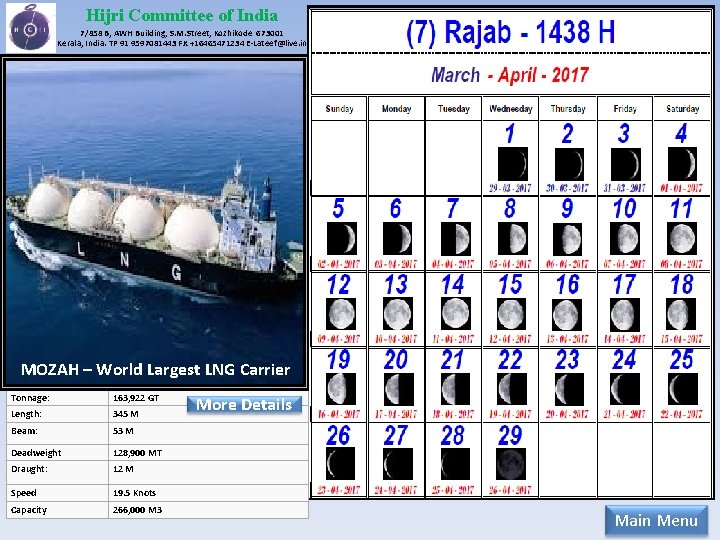720x540 pixels.
Task: Click the new moon icon for day 29
Action: 511,464
